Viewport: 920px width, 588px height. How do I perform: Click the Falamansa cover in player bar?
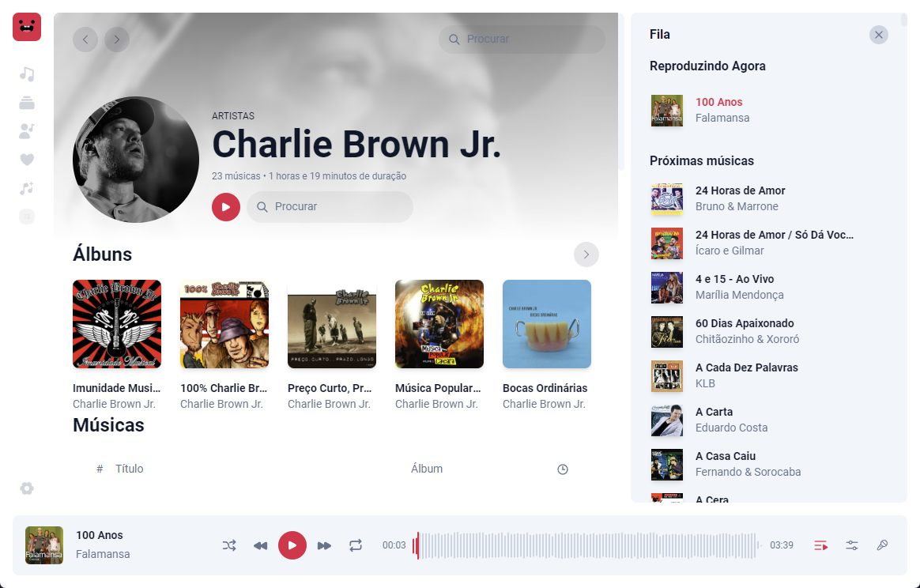(x=44, y=545)
